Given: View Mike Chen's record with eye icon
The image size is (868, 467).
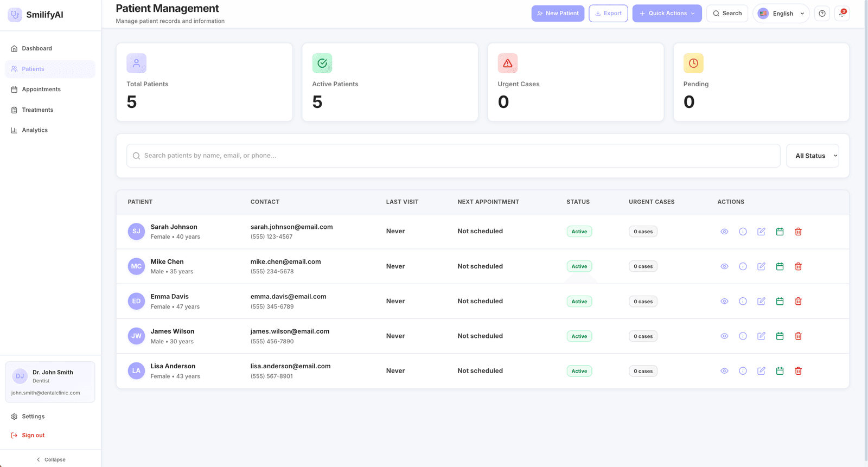Looking at the screenshot, I should 724,266.
